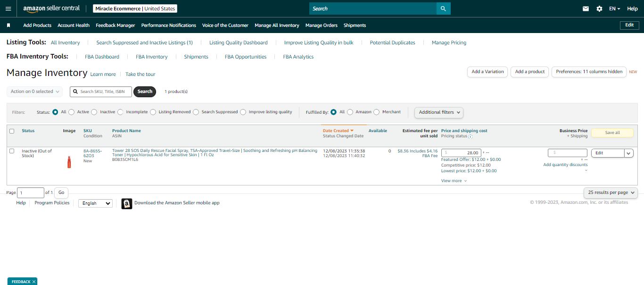Select the Improve listing quality filter

click(243, 112)
